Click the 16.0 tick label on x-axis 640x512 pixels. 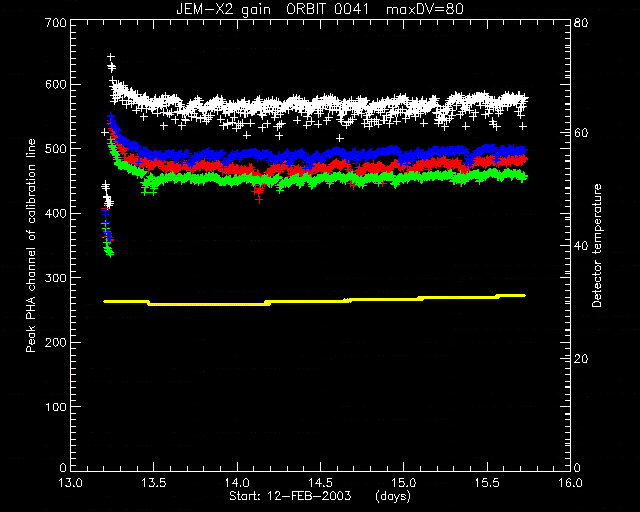tap(570, 483)
